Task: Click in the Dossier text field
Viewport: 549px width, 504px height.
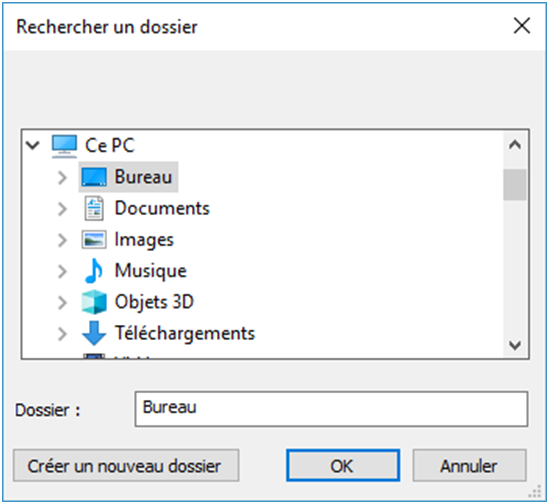Action: coord(331,409)
